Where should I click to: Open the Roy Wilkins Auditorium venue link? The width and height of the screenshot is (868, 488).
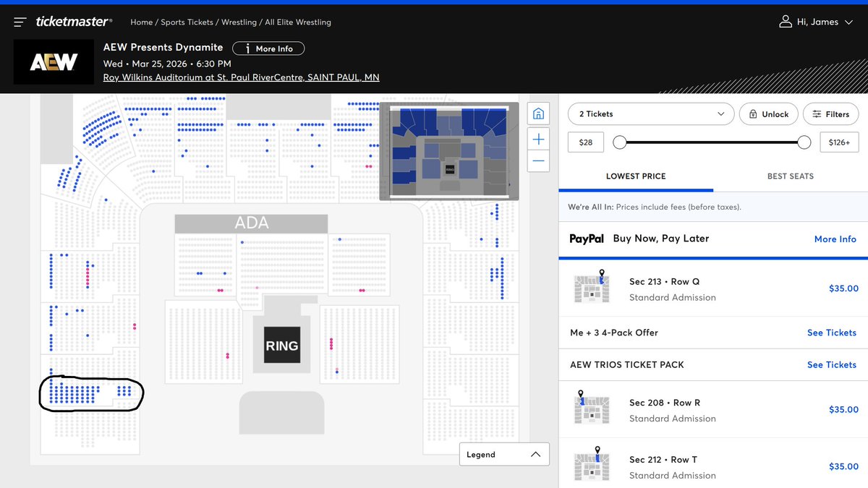pyautogui.click(x=241, y=77)
